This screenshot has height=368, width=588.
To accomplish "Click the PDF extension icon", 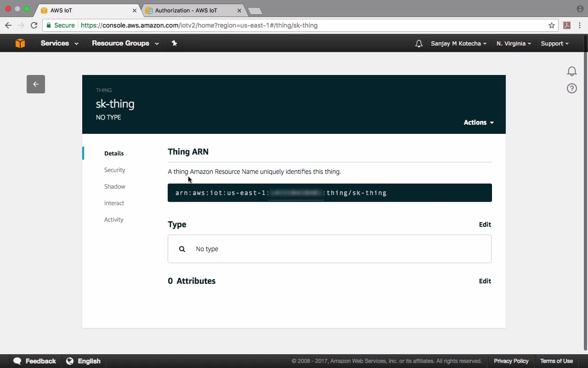I will pyautogui.click(x=567, y=25).
